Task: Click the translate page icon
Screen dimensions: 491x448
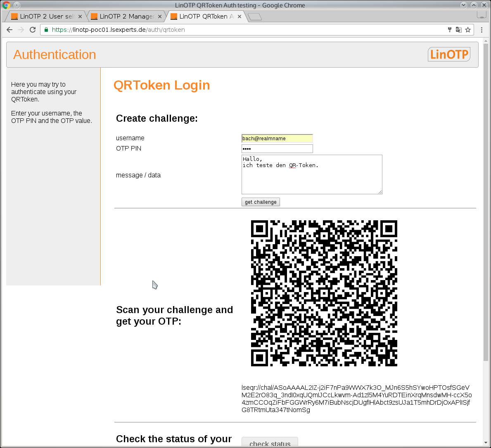Action: pos(458,30)
